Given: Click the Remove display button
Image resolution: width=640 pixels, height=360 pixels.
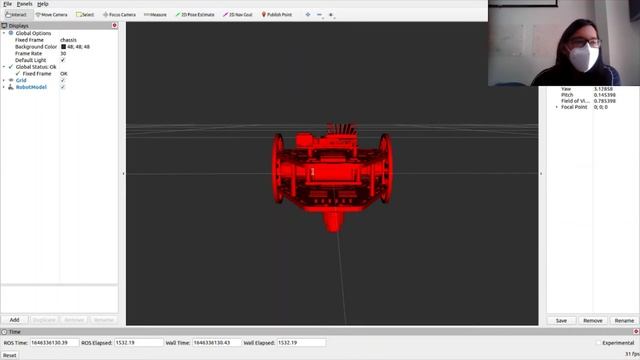Looking at the screenshot, I should coord(74,320).
